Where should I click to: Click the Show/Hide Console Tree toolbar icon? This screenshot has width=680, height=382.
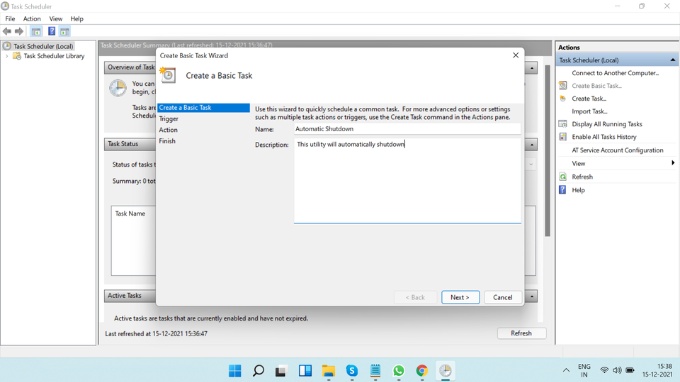36,31
